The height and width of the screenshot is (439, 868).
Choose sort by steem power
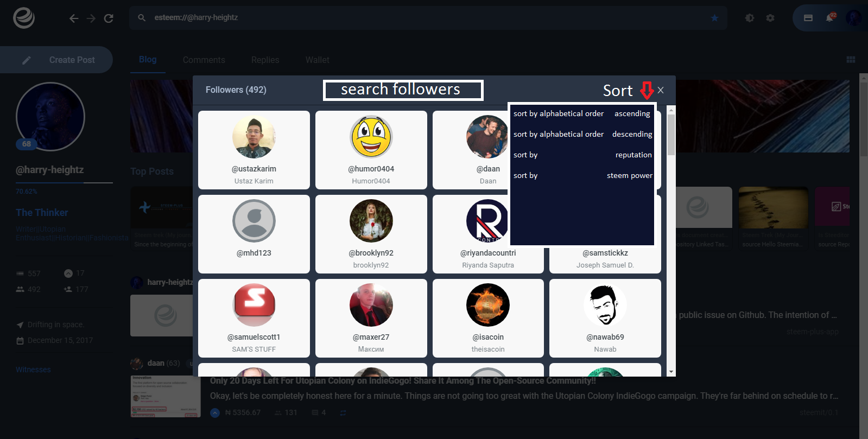click(x=582, y=175)
